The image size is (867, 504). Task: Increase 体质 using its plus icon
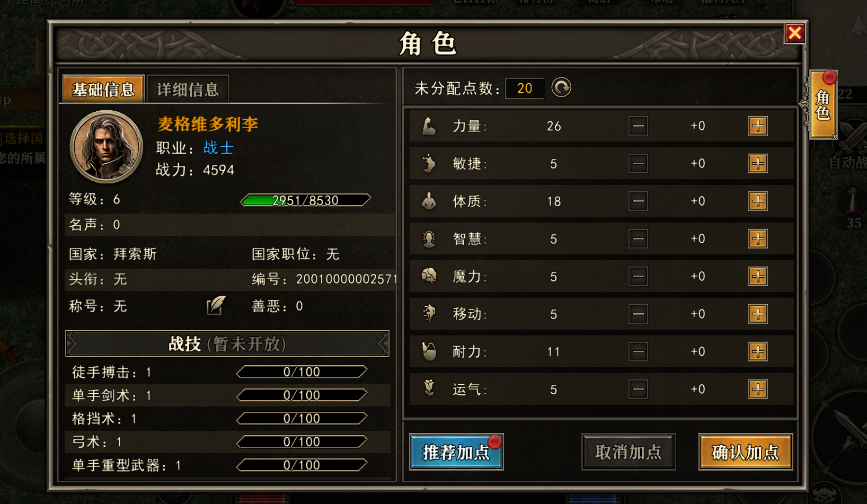[x=758, y=201]
